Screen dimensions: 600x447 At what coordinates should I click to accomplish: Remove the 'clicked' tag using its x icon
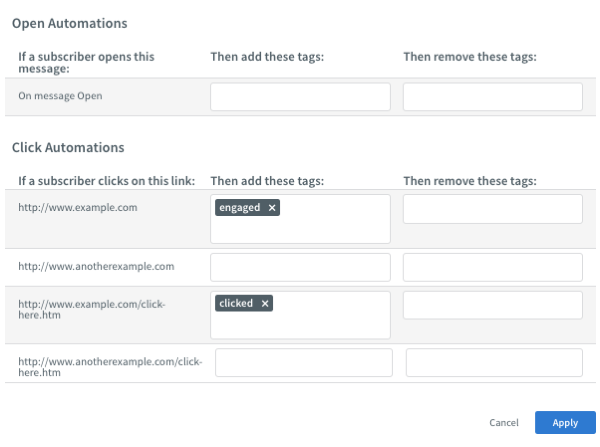pyautogui.click(x=265, y=304)
